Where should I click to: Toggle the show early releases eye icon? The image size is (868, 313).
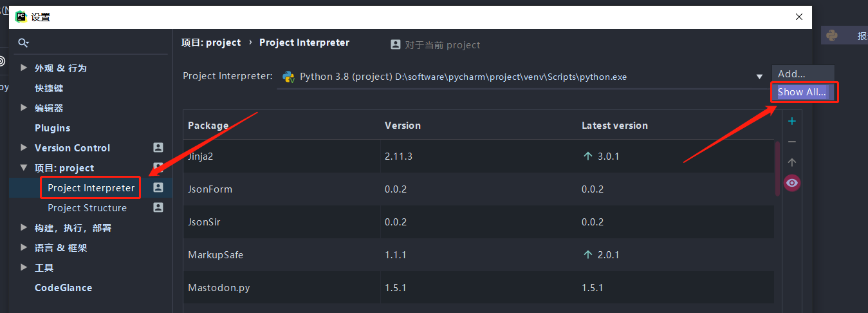[792, 184]
